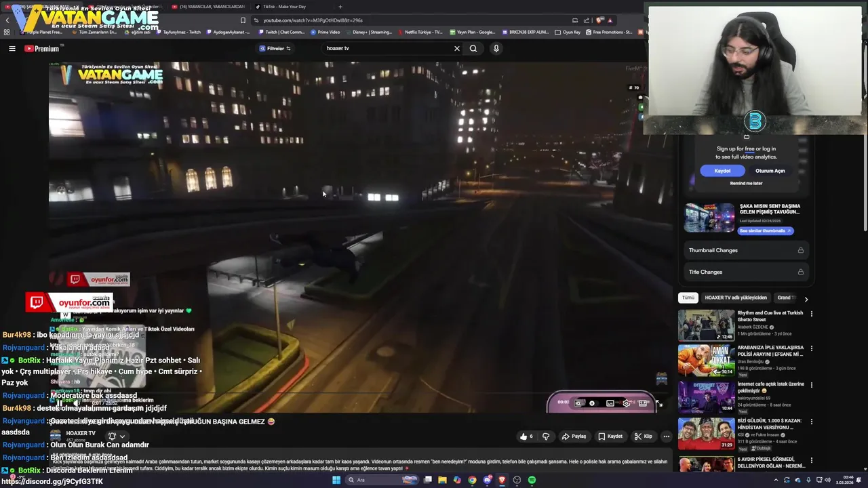The image size is (868, 488).
Task: Dismiss with Remind me later
Action: tap(746, 183)
